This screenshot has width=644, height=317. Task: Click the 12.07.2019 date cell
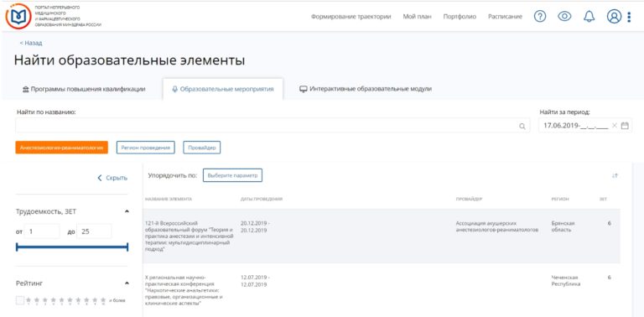click(255, 280)
